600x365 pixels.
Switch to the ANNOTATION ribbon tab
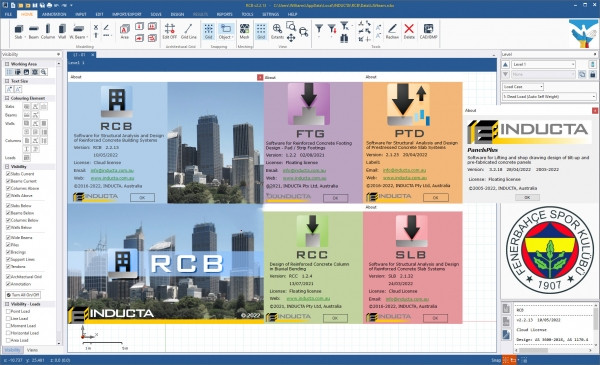[54, 14]
